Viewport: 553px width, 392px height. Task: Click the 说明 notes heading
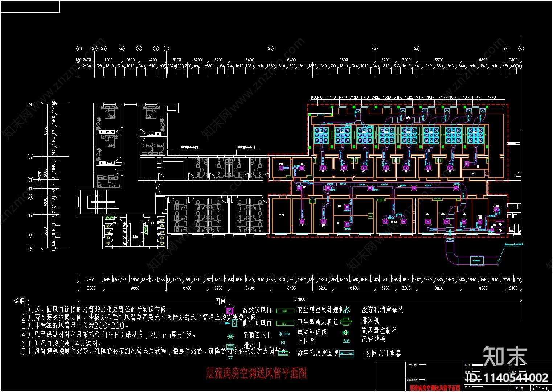click(x=22, y=301)
